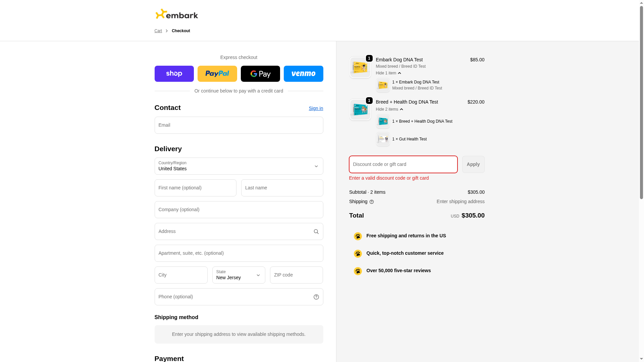
Task: Click the Sign in link
Action: pos(316,108)
